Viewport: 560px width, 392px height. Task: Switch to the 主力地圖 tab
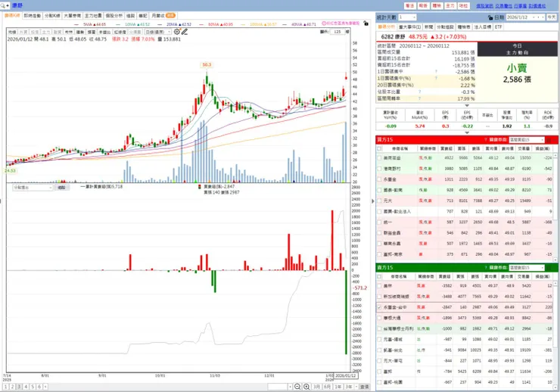(x=93, y=16)
